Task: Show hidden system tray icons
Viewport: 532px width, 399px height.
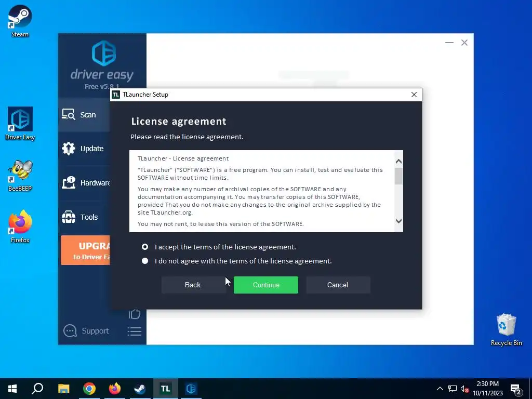Action: click(x=440, y=389)
